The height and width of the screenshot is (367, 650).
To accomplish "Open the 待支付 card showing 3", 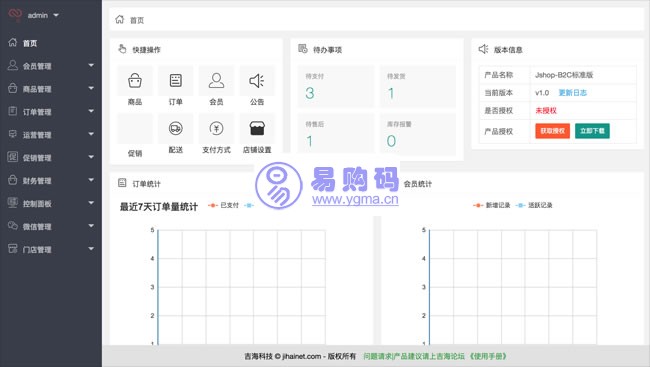I will click(335, 86).
